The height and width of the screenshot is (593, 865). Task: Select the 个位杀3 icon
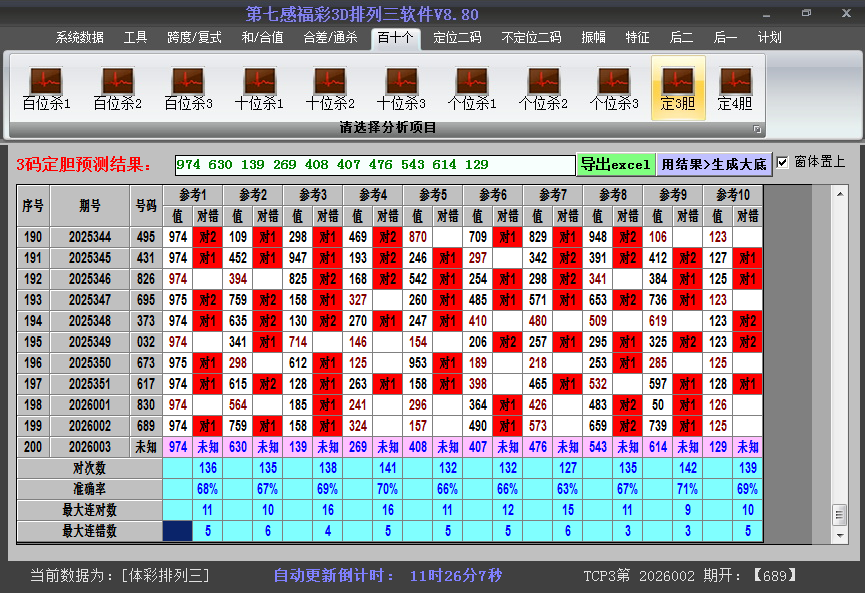[615, 85]
